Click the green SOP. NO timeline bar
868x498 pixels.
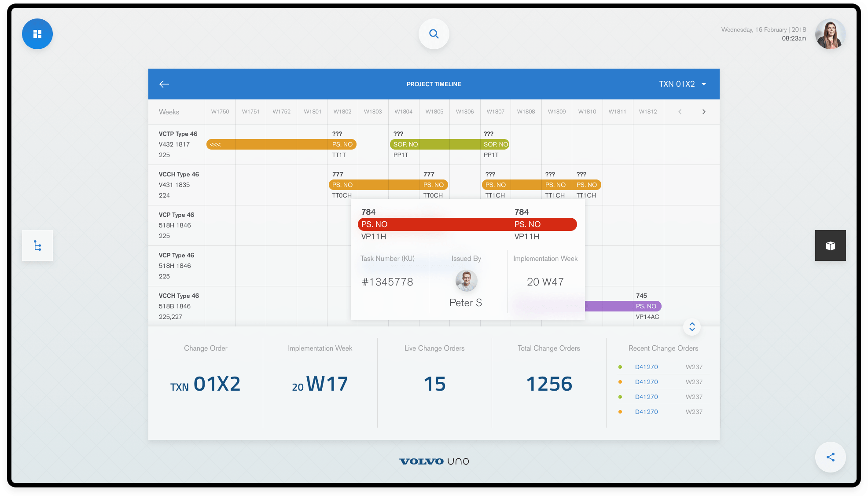pos(449,144)
